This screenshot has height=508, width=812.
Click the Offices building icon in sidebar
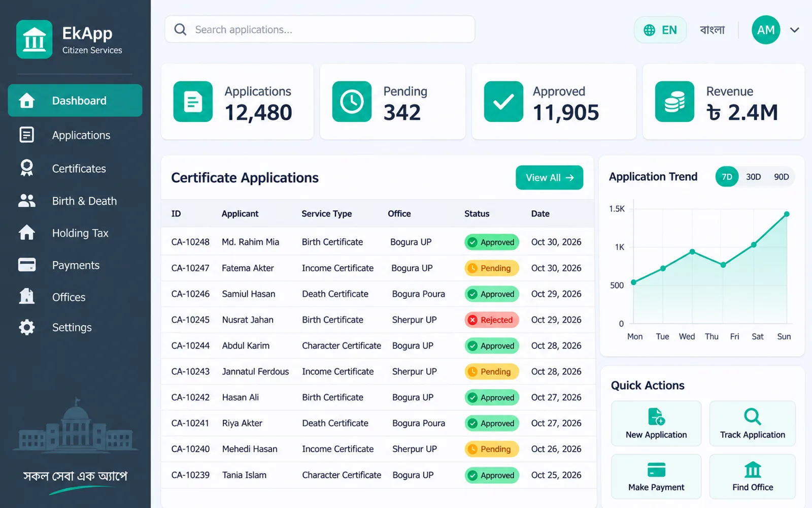coord(27,296)
